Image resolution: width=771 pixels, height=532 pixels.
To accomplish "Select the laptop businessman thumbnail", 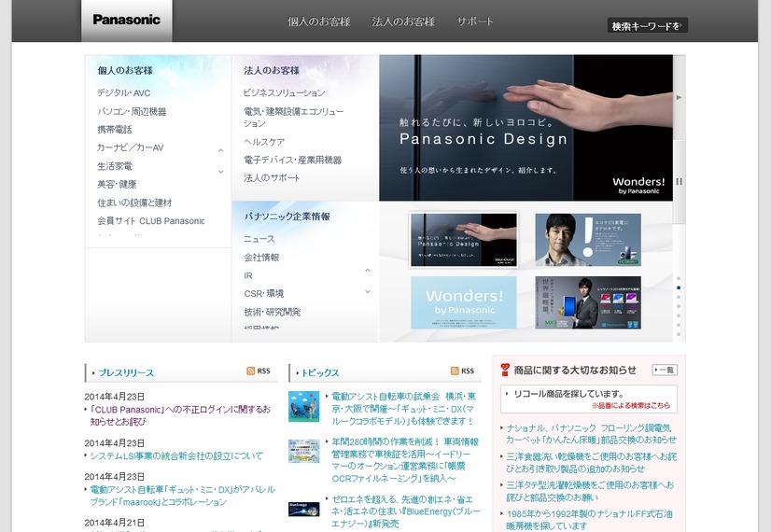I will click(588, 302).
